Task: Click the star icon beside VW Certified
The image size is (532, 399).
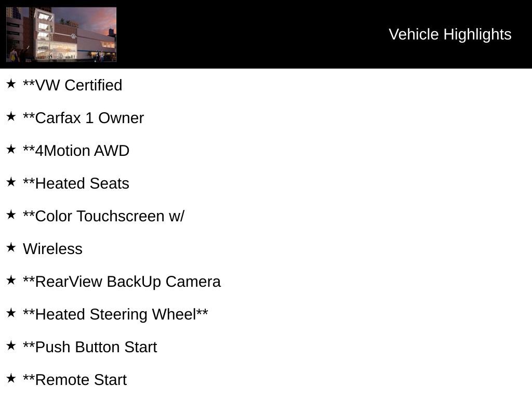Action: point(11,84)
